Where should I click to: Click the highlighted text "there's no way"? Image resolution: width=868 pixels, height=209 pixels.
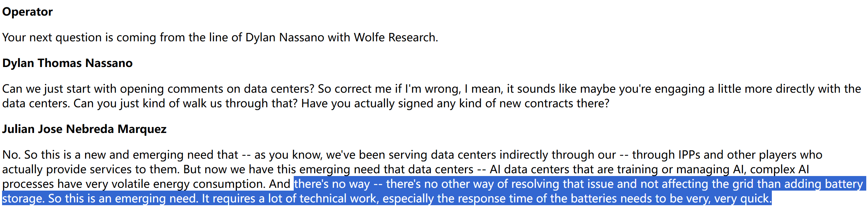click(332, 184)
